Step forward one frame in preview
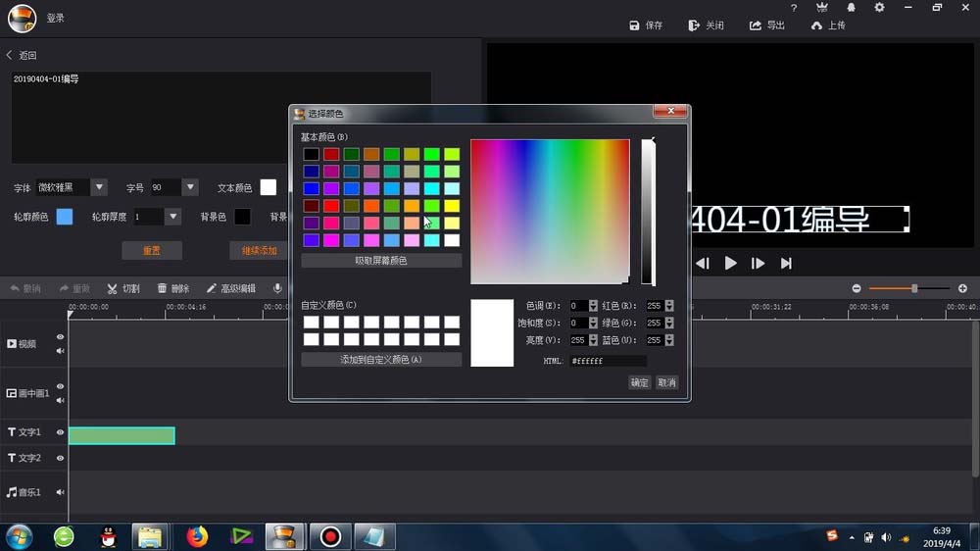This screenshot has width=980, height=551. [x=758, y=264]
